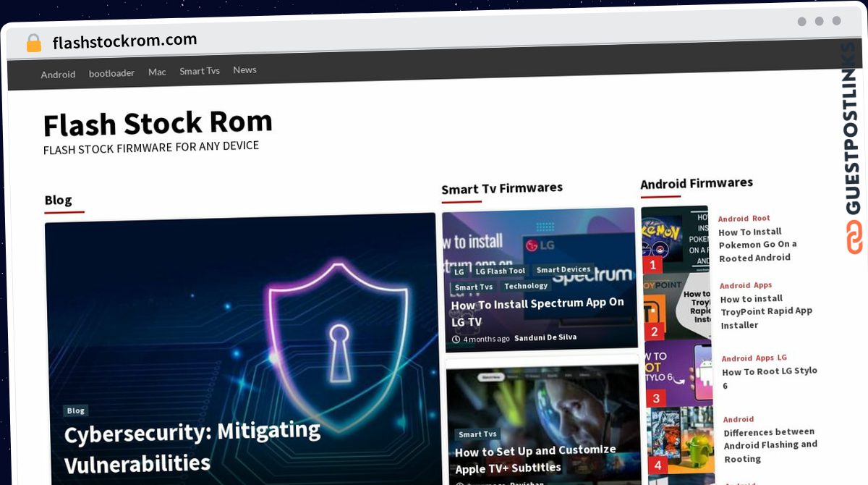Click author Sanduni De Silva
This screenshot has height=485, width=868.
point(545,337)
